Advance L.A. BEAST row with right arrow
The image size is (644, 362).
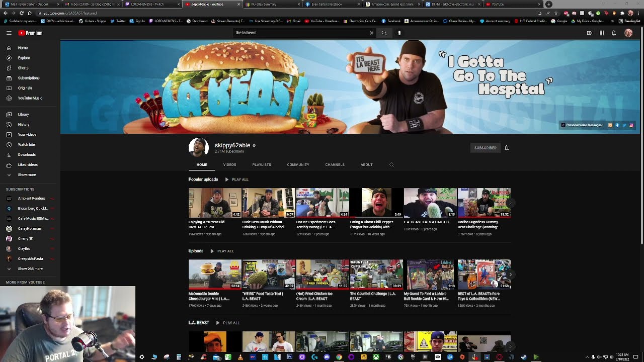[510, 346]
